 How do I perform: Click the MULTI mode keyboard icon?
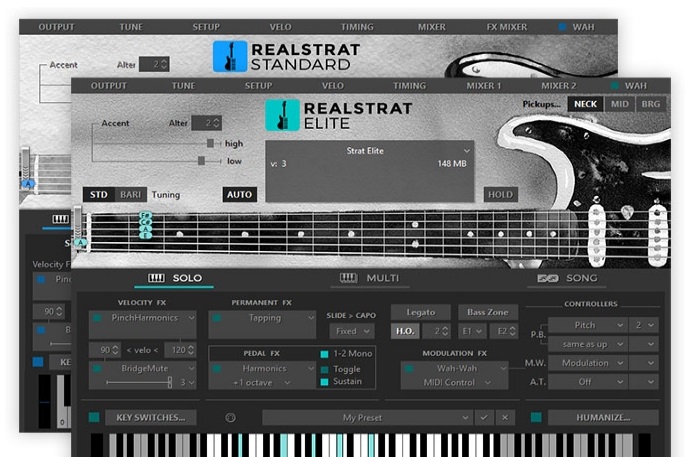pyautogui.click(x=349, y=278)
